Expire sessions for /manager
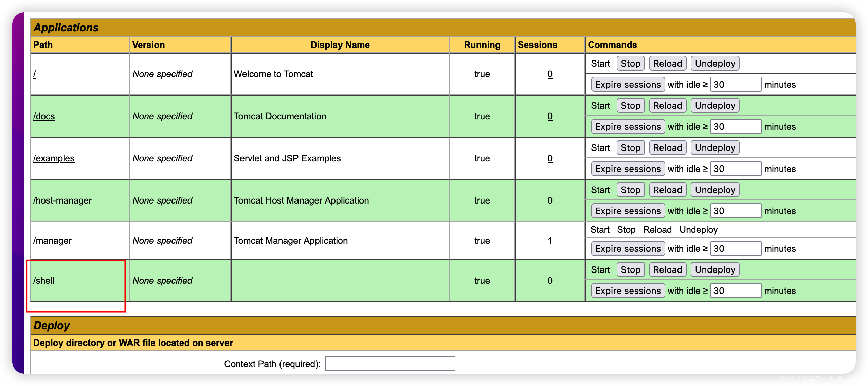Viewport: 868px width, 386px height. (x=628, y=249)
